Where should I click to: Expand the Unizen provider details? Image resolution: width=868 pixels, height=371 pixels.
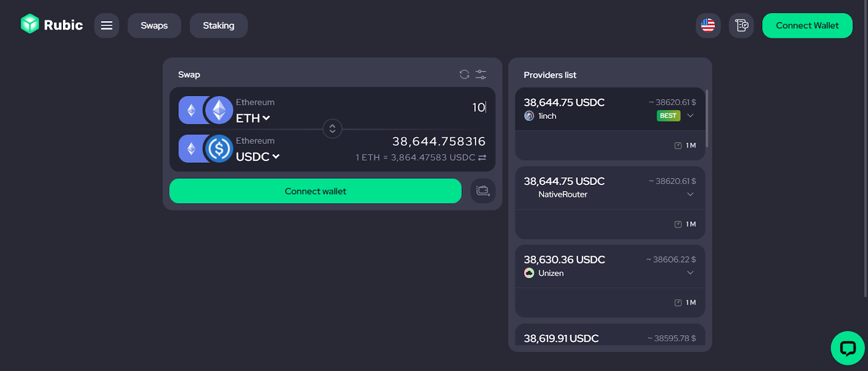pos(690,273)
